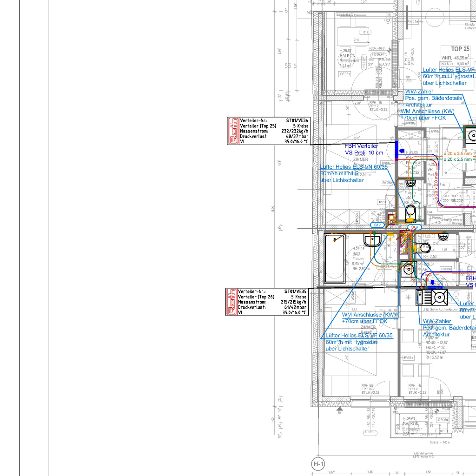This screenshot has height=476, width=476.
Task: Select the kitchen sink and stove symbol
Action: 431,297
